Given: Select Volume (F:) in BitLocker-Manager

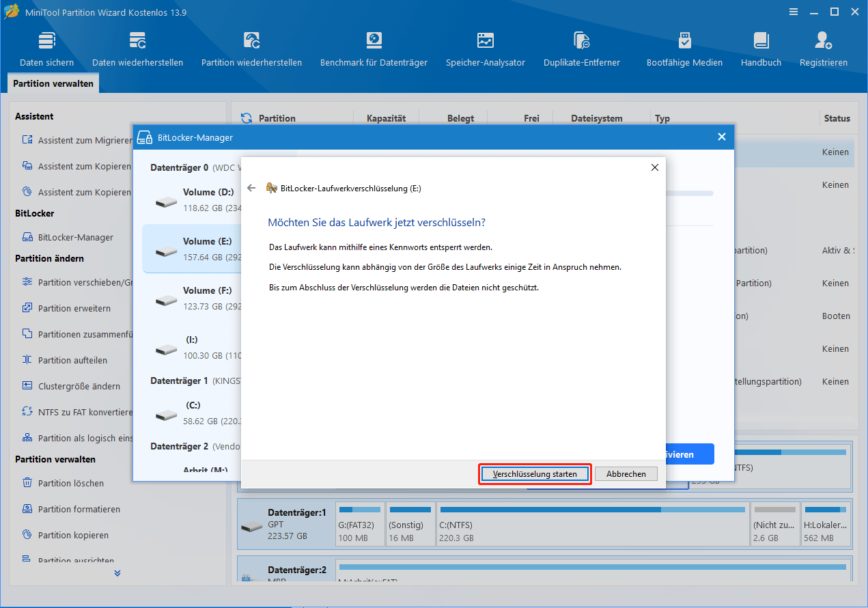Looking at the screenshot, I should (191, 298).
